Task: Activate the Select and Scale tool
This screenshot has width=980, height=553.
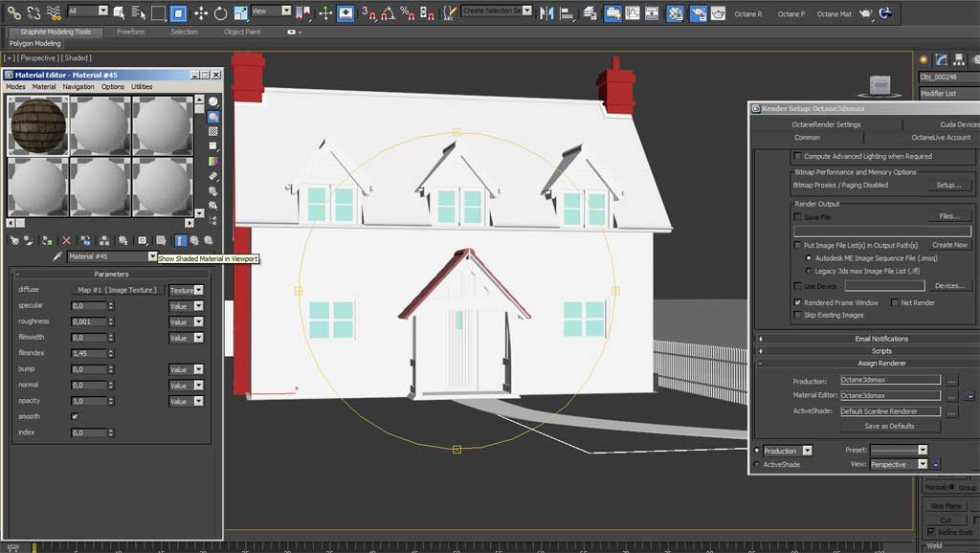Action: coord(240,12)
